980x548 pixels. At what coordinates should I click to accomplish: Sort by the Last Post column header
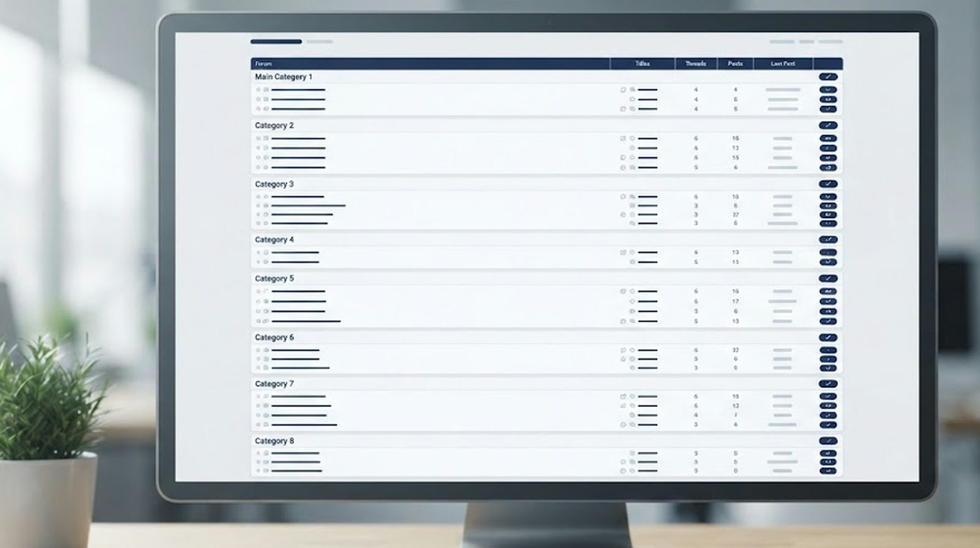[x=783, y=64]
